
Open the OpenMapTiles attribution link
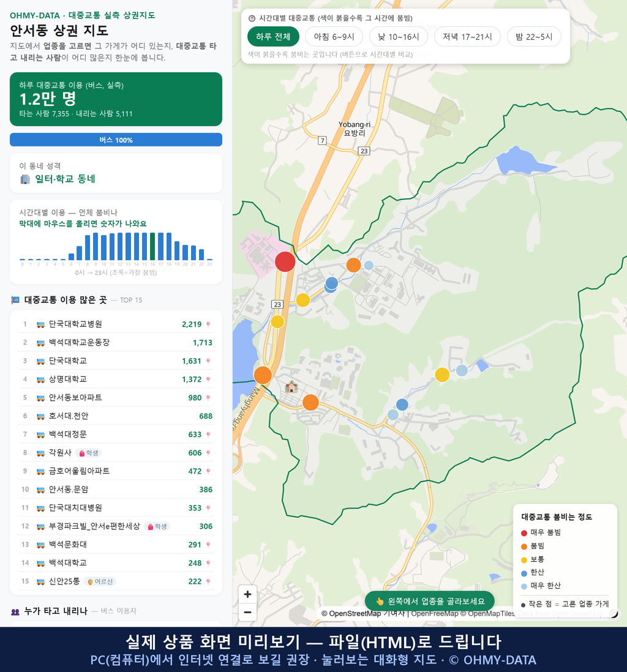point(487,614)
